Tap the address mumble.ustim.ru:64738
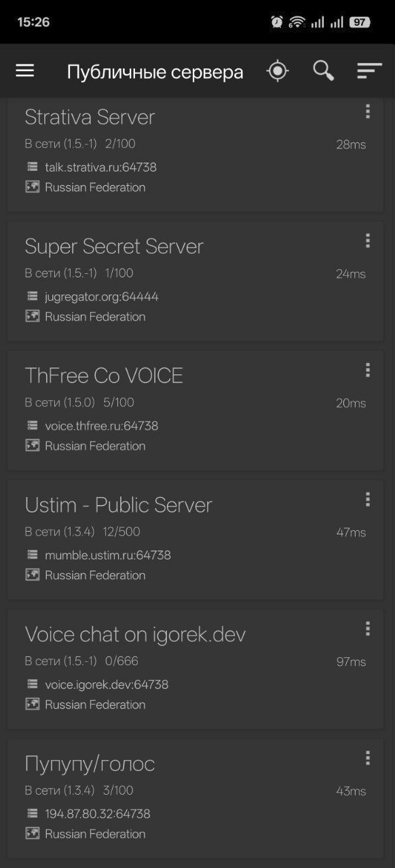The width and height of the screenshot is (395, 868). pos(108,555)
